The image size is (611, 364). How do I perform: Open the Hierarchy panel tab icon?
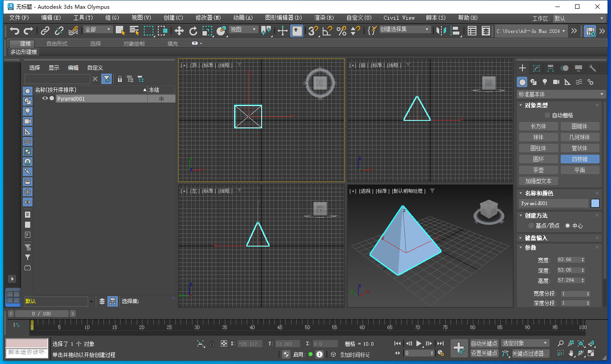point(551,68)
